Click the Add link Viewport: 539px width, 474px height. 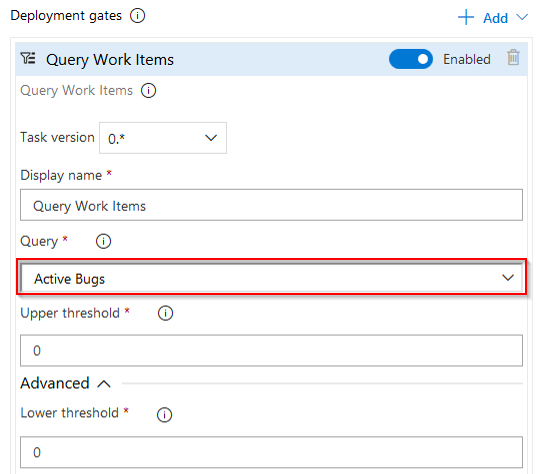(x=495, y=18)
